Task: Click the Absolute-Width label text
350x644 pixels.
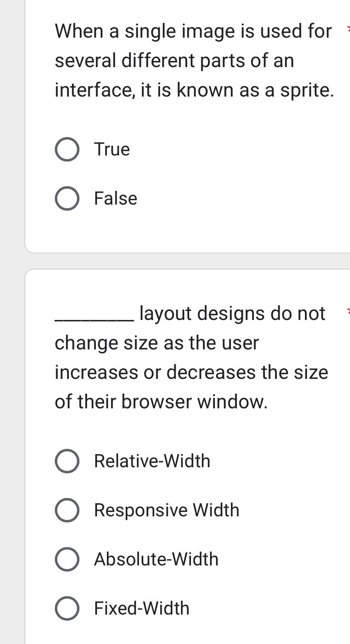Action: pyautogui.click(x=156, y=559)
